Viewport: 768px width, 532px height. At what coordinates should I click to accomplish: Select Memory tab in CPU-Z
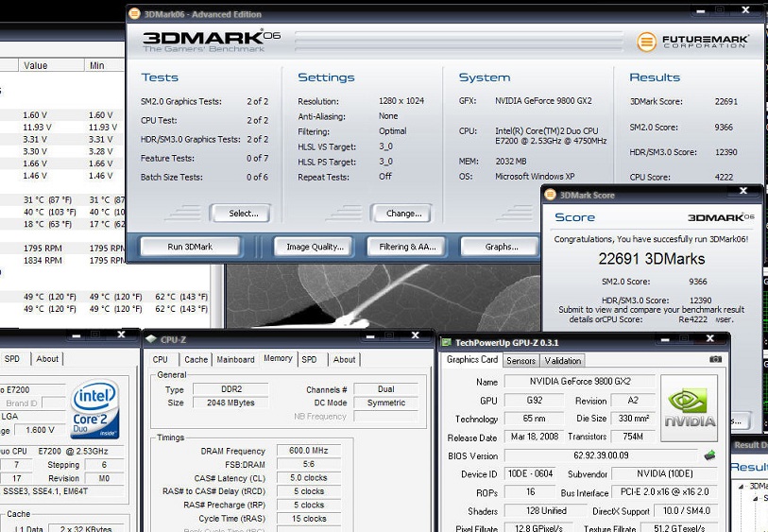point(278,358)
